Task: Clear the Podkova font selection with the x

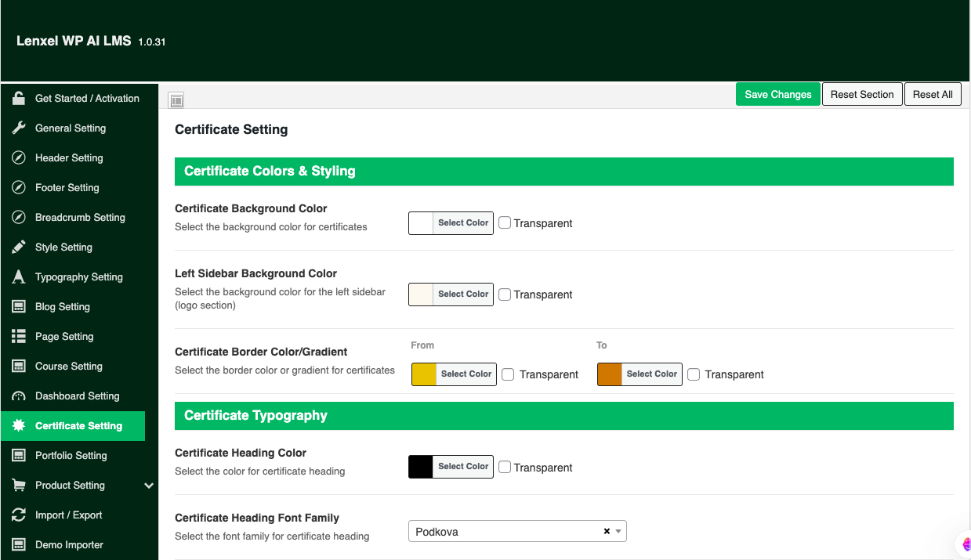Action: click(x=607, y=531)
